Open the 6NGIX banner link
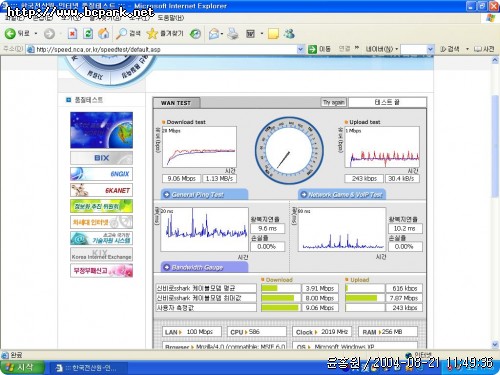 101,174
